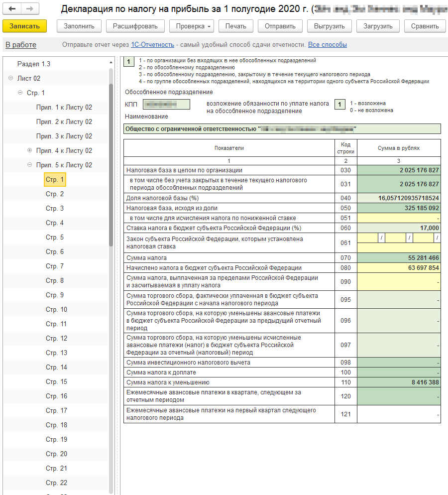448x495 pixels.
Task: Open the Все способы link
Action: point(327,45)
